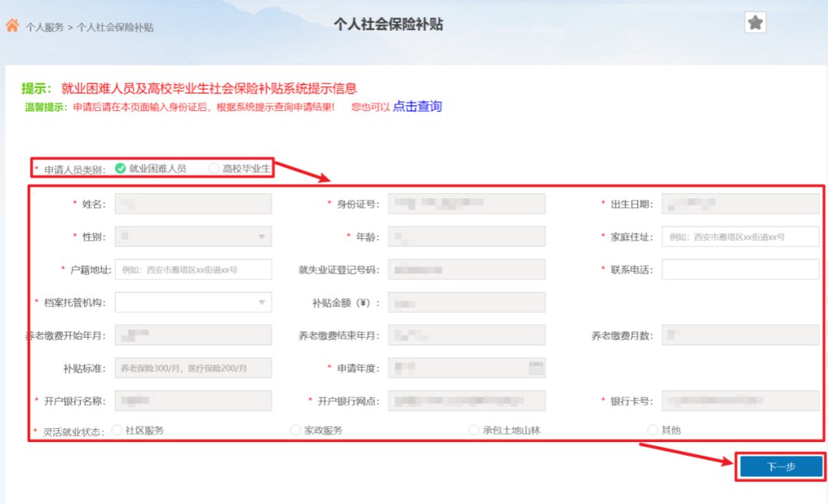828x504 pixels.
Task: Click the 开户银行名称 field
Action: pos(193,401)
